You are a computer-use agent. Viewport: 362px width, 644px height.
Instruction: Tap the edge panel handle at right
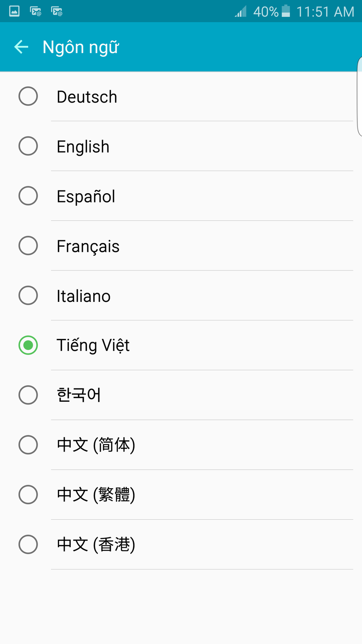click(x=359, y=97)
